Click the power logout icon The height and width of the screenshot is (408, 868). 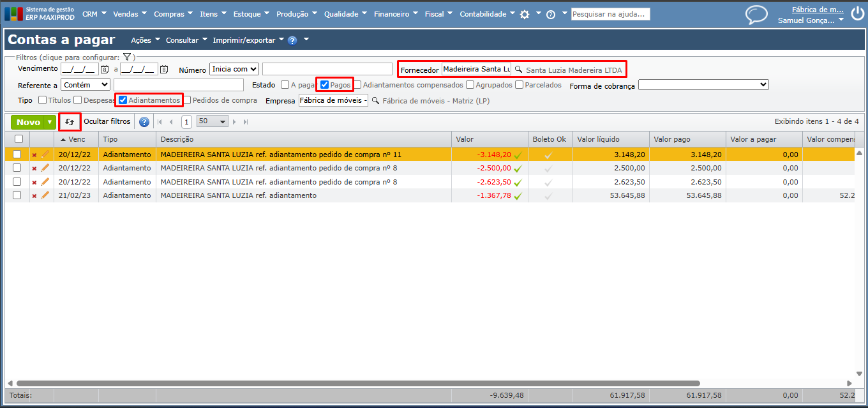857,15
